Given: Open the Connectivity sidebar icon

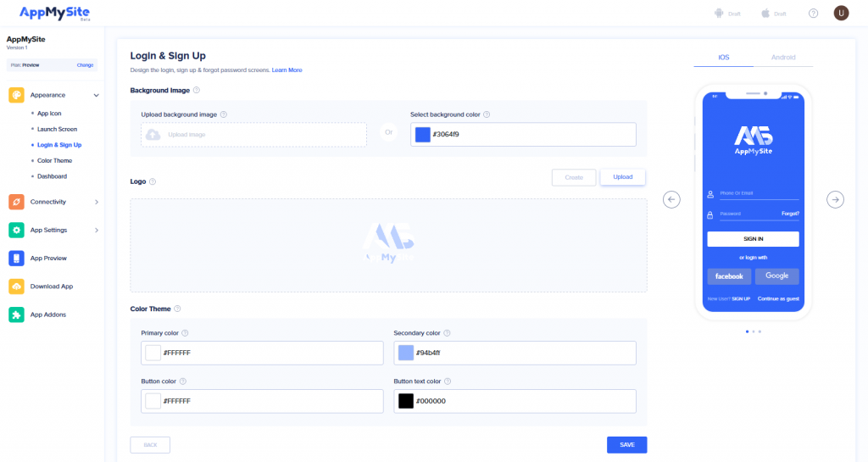Looking at the screenshot, I should click(x=16, y=202).
